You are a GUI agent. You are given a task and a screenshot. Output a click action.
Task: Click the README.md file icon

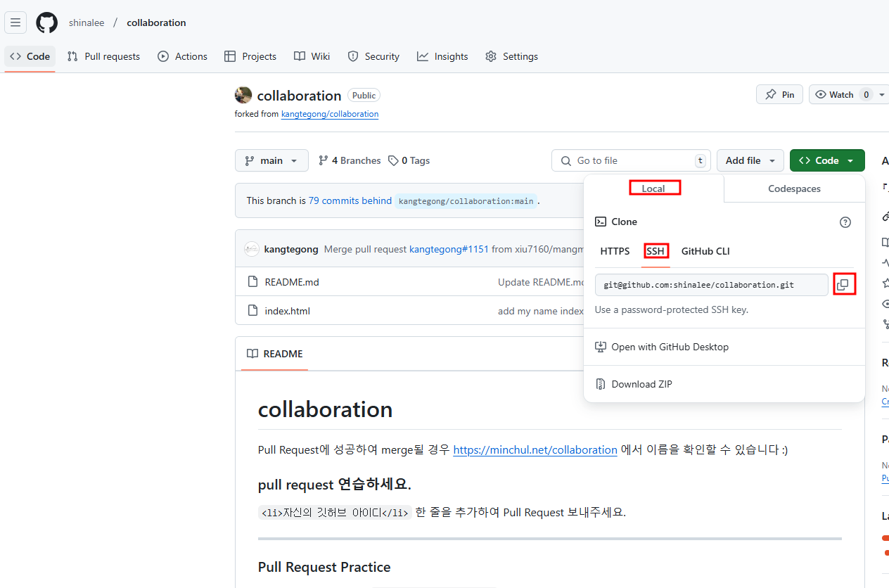[253, 282]
